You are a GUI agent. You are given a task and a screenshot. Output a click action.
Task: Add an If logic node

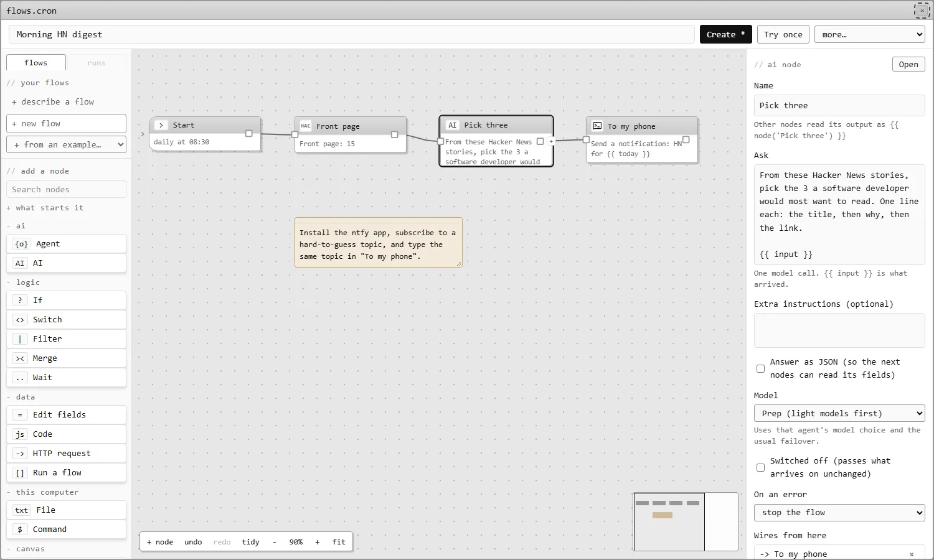(66, 301)
